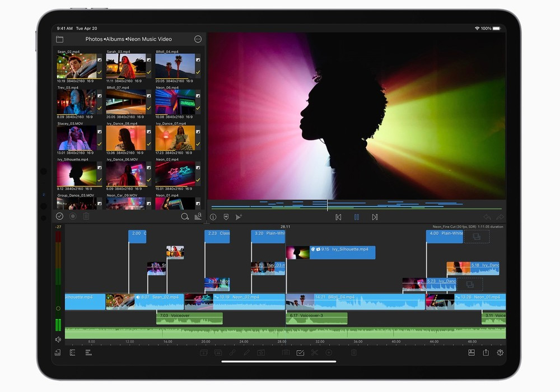Select the 6.17 Voiceover-3 audio clip

(x=317, y=319)
